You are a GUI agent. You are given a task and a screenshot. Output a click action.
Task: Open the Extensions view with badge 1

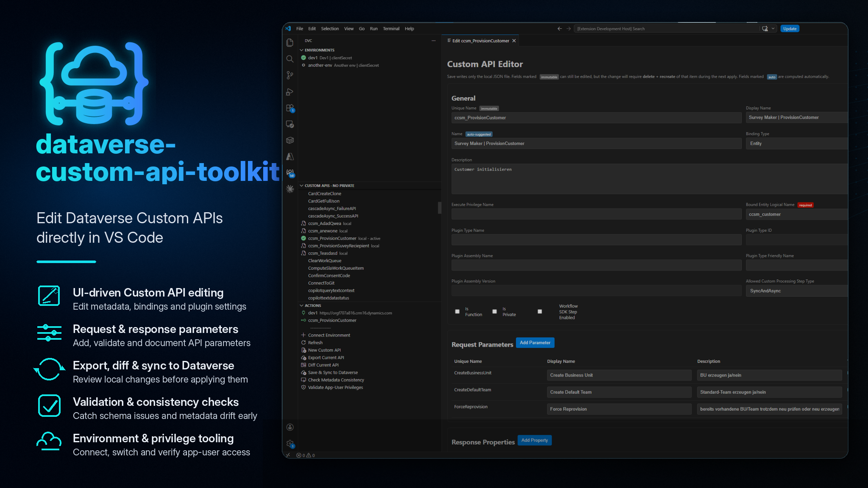click(x=290, y=108)
